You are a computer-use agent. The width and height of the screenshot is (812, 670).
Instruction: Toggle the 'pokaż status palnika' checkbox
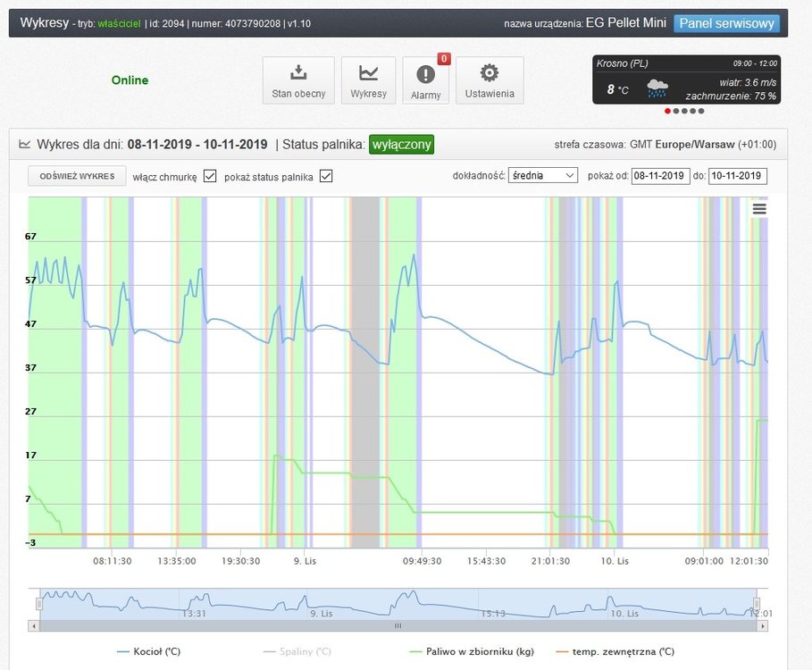pyautogui.click(x=326, y=176)
